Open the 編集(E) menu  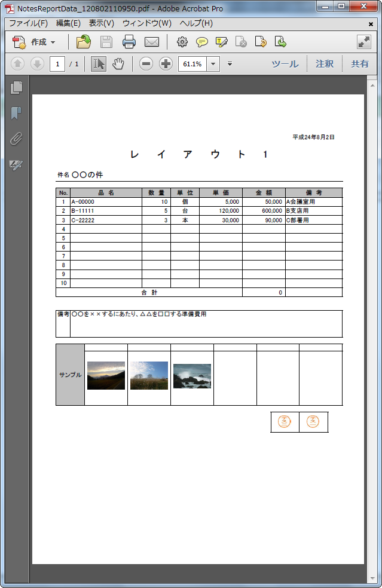[x=68, y=23]
